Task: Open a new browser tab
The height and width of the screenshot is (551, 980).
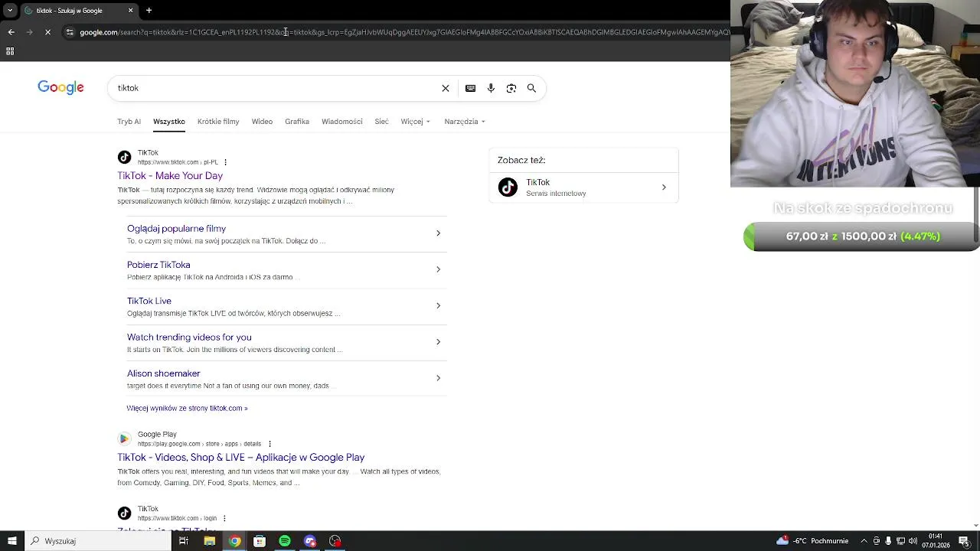Action: click(149, 11)
